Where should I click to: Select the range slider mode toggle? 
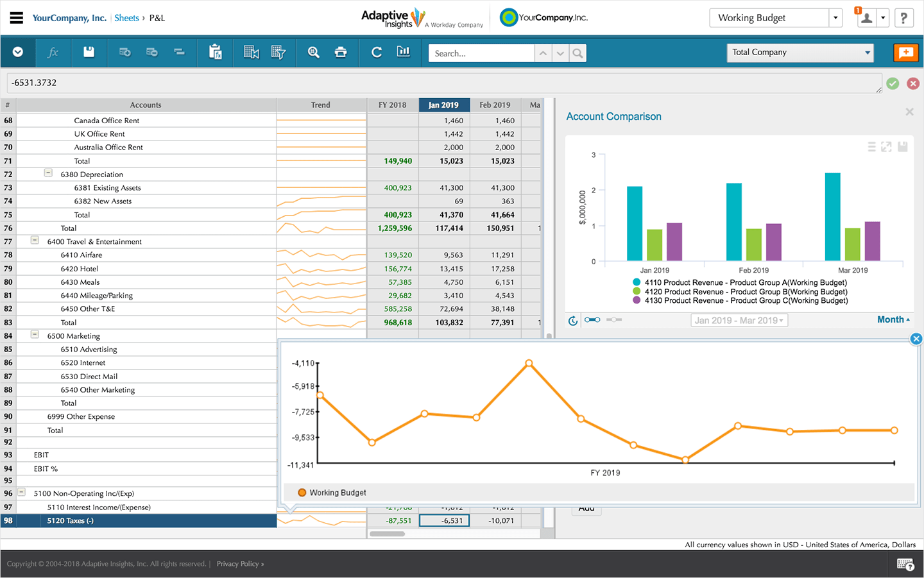pyautogui.click(x=592, y=319)
